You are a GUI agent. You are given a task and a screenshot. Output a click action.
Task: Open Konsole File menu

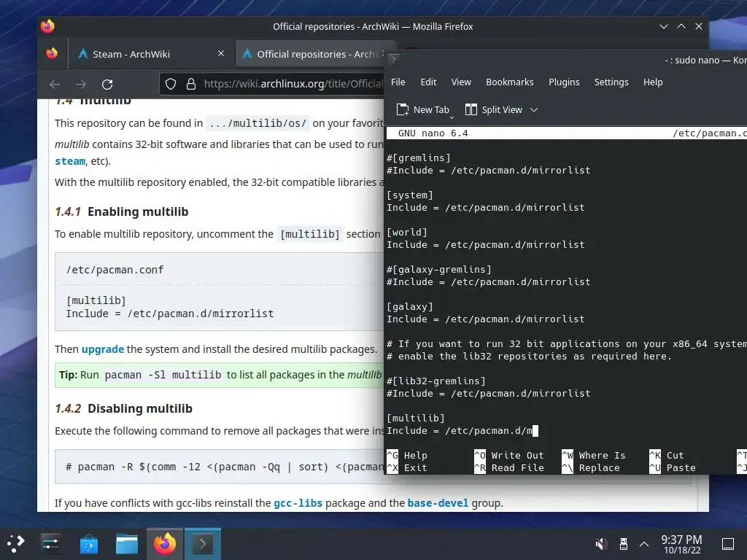click(x=398, y=82)
